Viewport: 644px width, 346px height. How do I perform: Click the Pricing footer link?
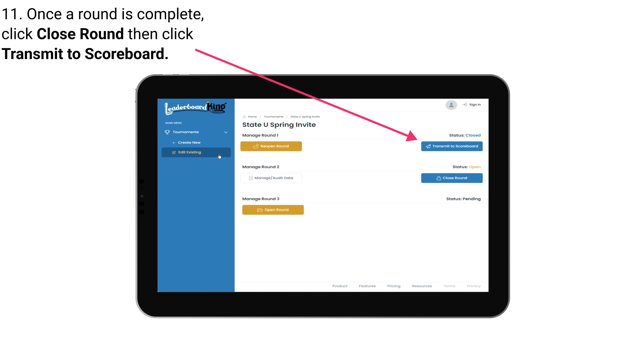[x=393, y=286]
